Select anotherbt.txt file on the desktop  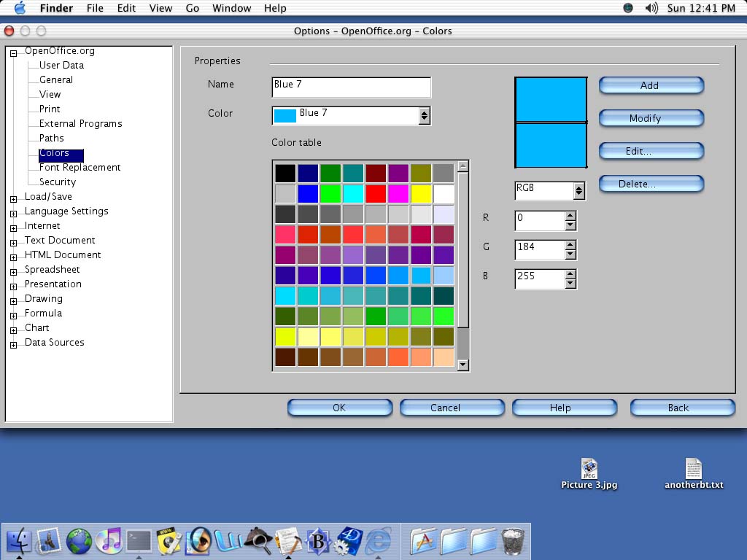tap(694, 474)
